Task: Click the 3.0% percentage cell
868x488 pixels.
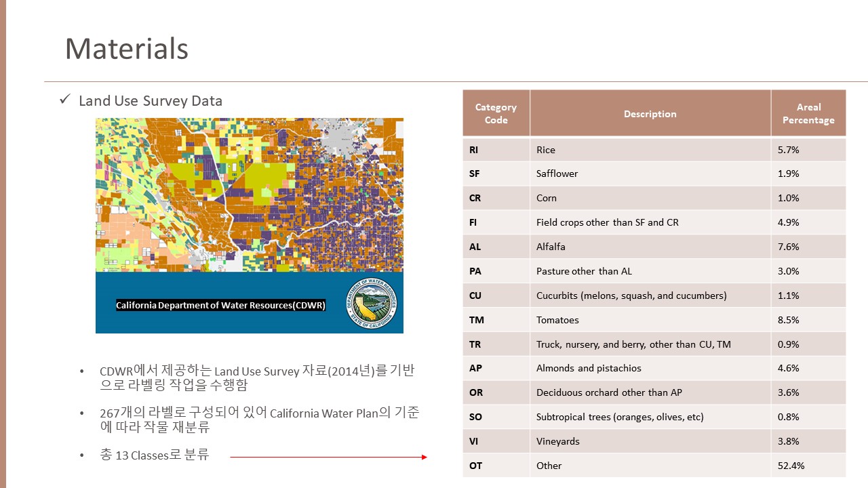Action: click(808, 271)
